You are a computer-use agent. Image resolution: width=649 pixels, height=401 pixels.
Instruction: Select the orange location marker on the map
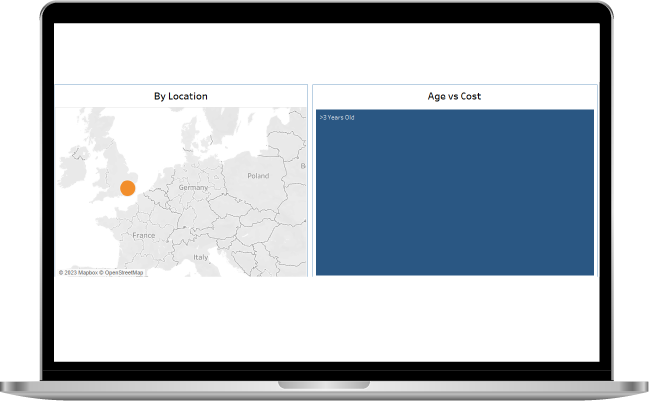click(x=127, y=188)
